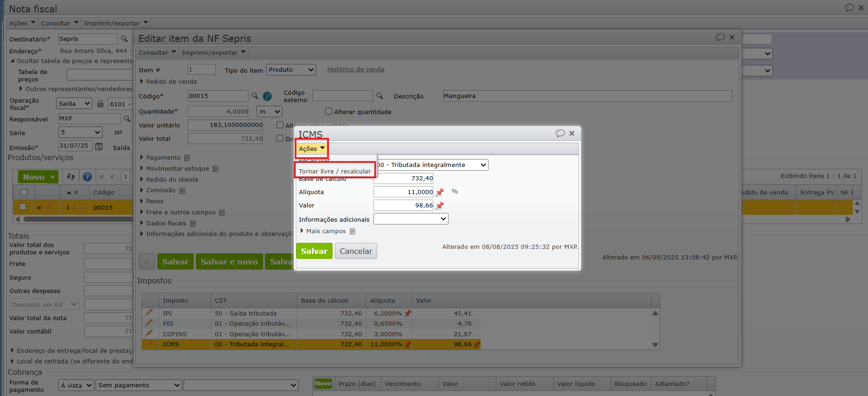The height and width of the screenshot is (396, 868).
Task: Open Imprimir/exportar menu in Editar item da NF
Action: [214, 52]
